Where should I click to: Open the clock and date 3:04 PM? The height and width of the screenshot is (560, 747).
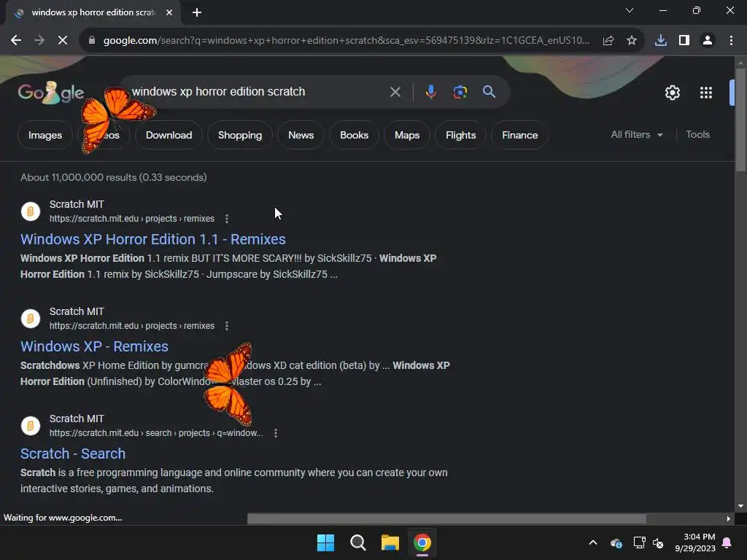(x=695, y=542)
